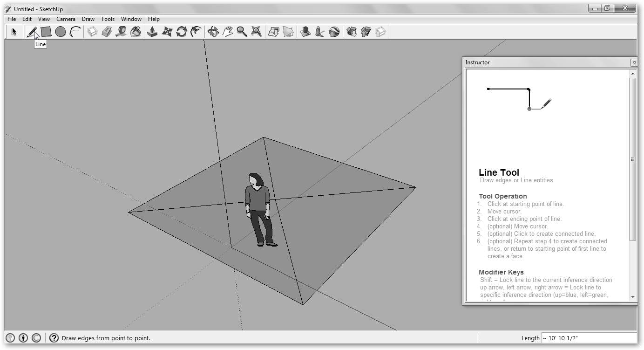Open the Window menu
The image size is (644, 350).
click(x=131, y=19)
